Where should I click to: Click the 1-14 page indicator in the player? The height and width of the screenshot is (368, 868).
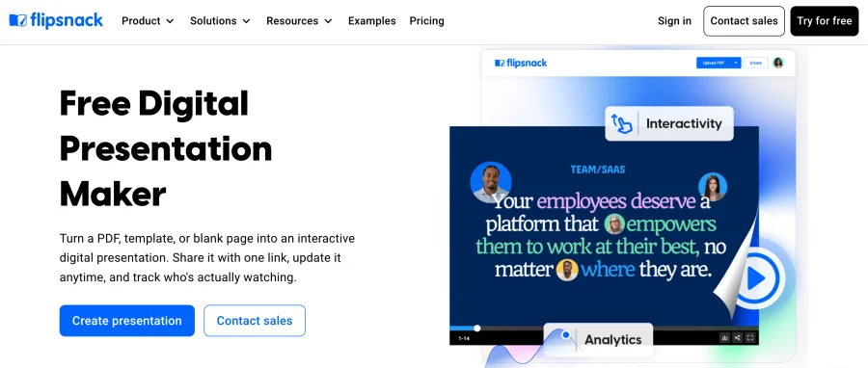coord(464,338)
